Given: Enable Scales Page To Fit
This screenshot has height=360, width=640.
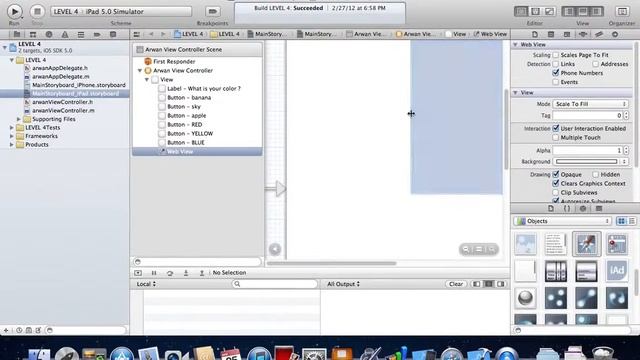Looking at the screenshot, I should (555, 55).
